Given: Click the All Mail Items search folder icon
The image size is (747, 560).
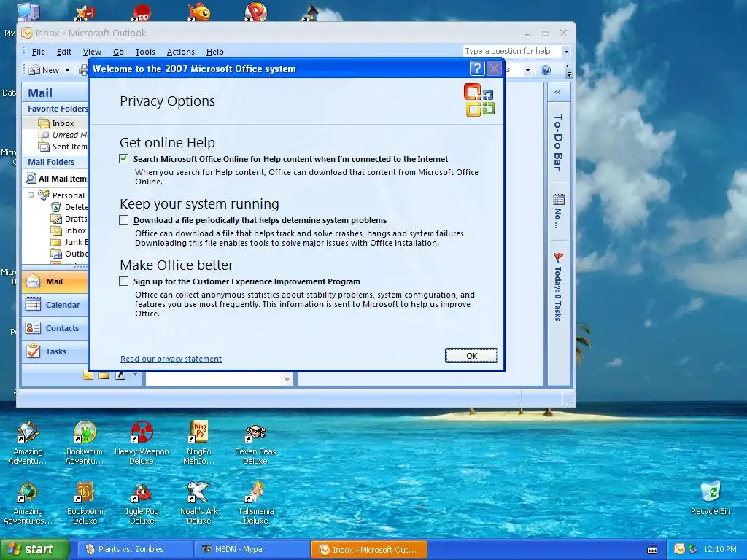Looking at the screenshot, I should point(31,179).
